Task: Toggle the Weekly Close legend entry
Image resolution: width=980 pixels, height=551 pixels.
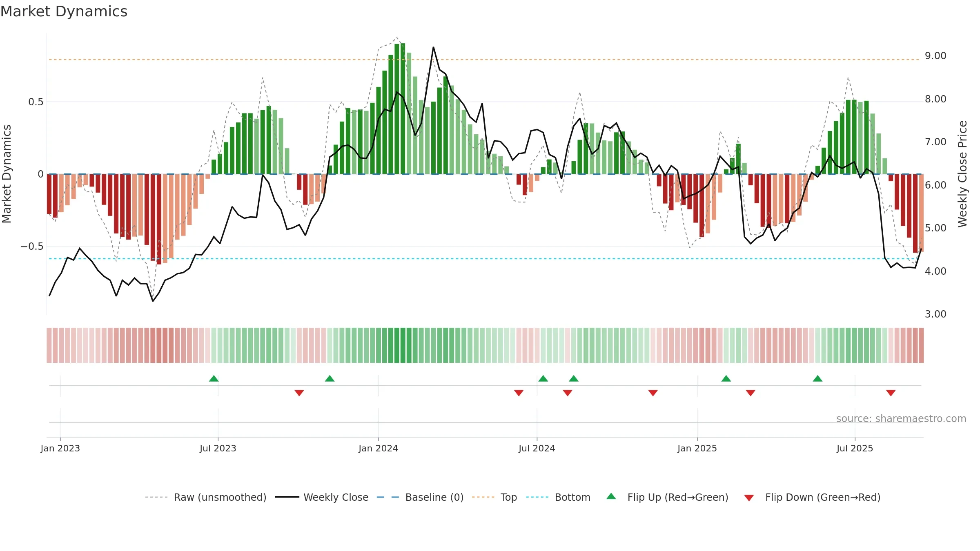Action: point(322,497)
